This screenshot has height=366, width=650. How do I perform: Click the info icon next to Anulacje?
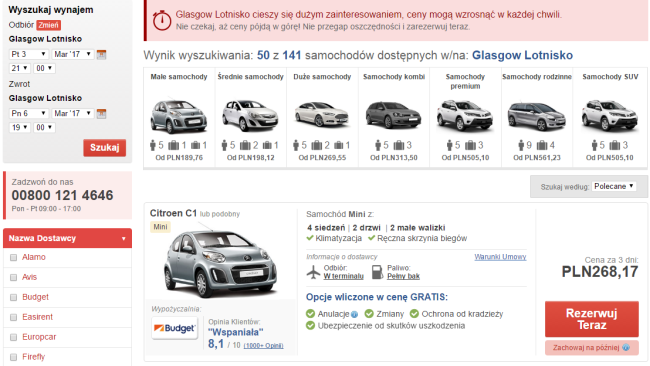point(354,314)
